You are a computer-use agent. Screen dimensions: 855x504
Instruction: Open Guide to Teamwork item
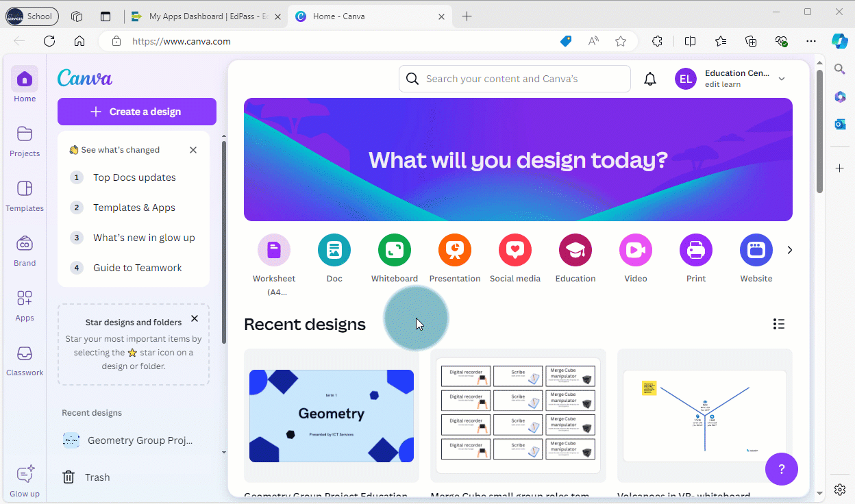[x=138, y=268]
